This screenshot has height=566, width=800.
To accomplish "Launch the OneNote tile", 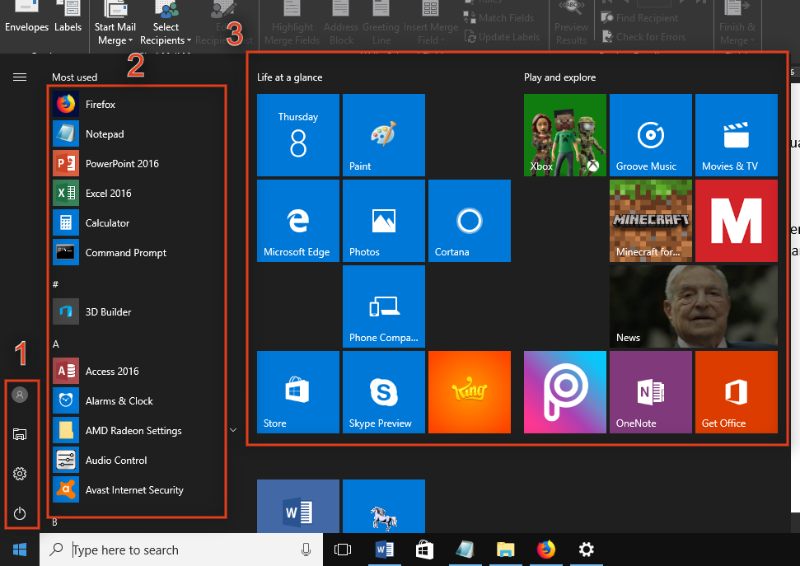I will (x=651, y=392).
